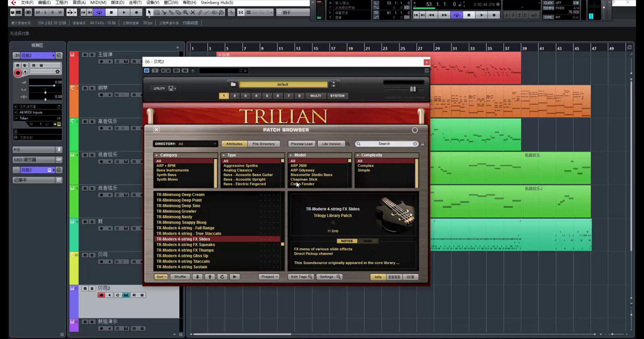Mute the 鼓 track

tap(85, 222)
